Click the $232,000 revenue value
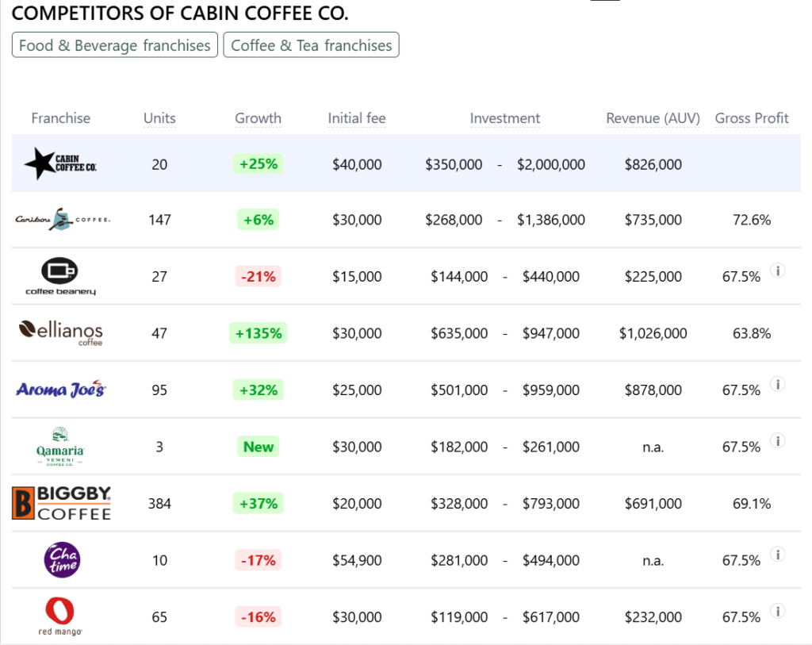This screenshot has width=812, height=645. tap(653, 616)
